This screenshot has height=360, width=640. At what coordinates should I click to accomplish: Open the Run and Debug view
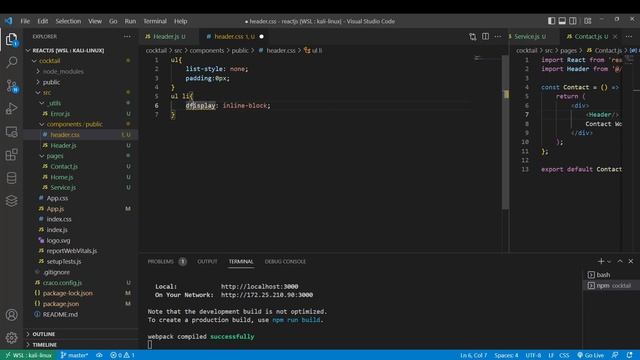point(11,109)
